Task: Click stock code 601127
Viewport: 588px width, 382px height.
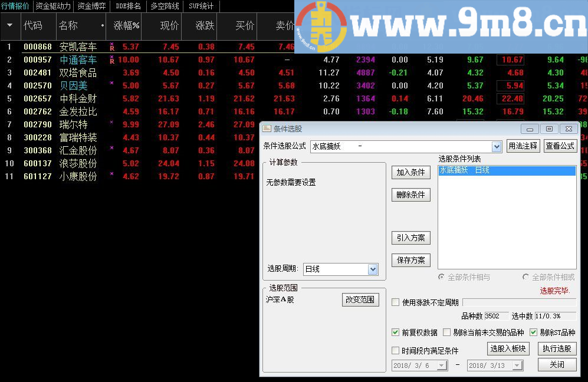Action: tap(38, 176)
